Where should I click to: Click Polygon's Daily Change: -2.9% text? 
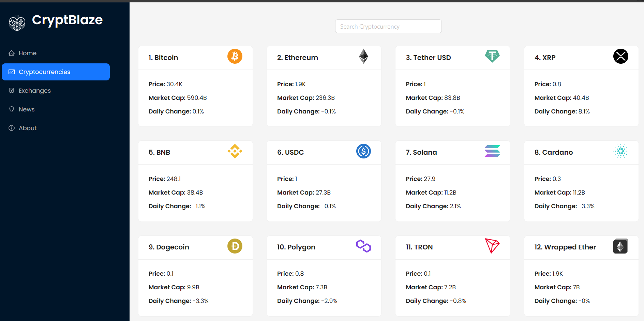click(x=307, y=301)
